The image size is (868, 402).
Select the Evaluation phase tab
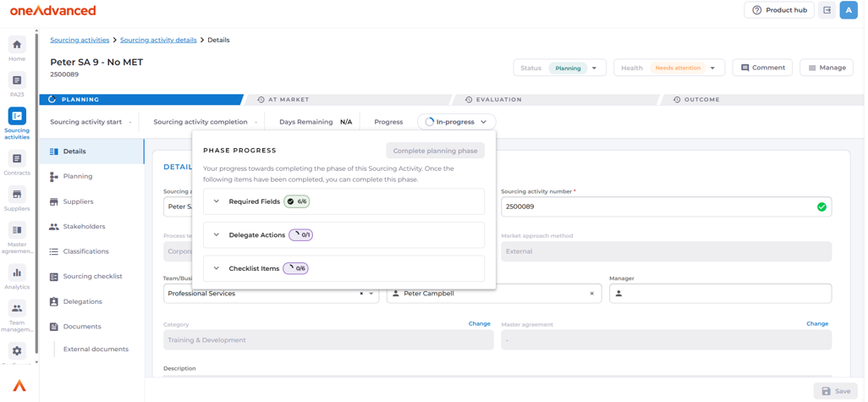pos(557,100)
